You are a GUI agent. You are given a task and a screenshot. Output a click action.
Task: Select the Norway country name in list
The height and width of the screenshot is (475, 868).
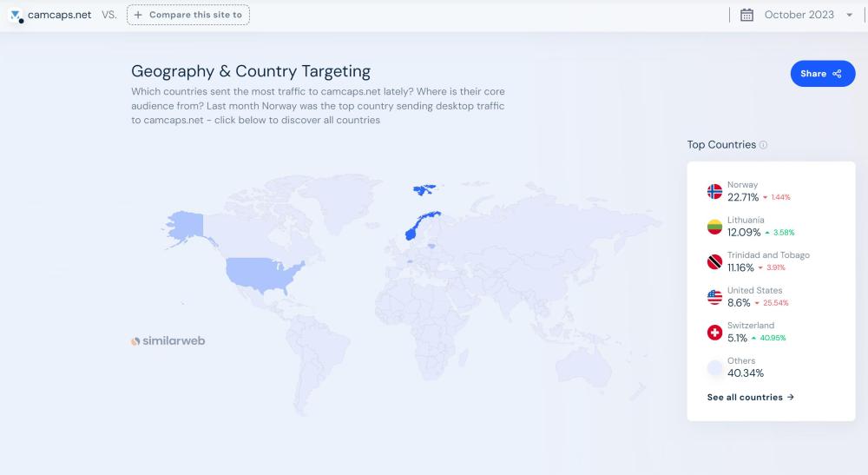pyautogui.click(x=742, y=185)
